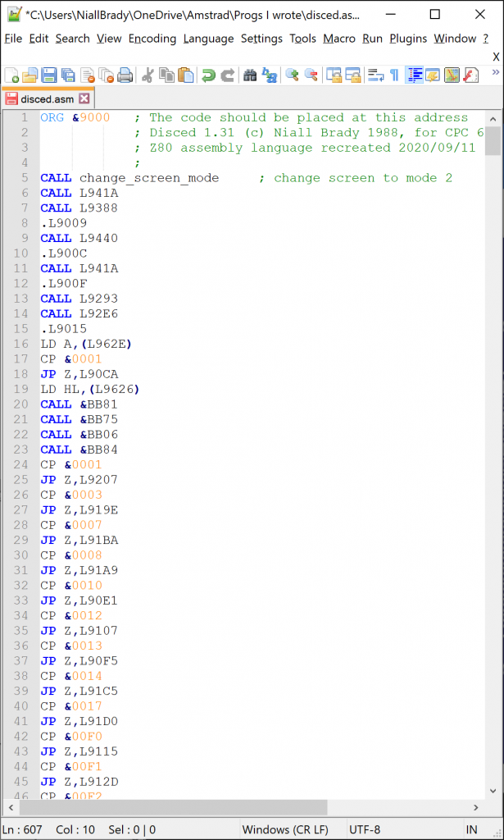Screen dimensions: 504x840
Task: Paste from clipboard using the Paste icon
Action: [185, 75]
